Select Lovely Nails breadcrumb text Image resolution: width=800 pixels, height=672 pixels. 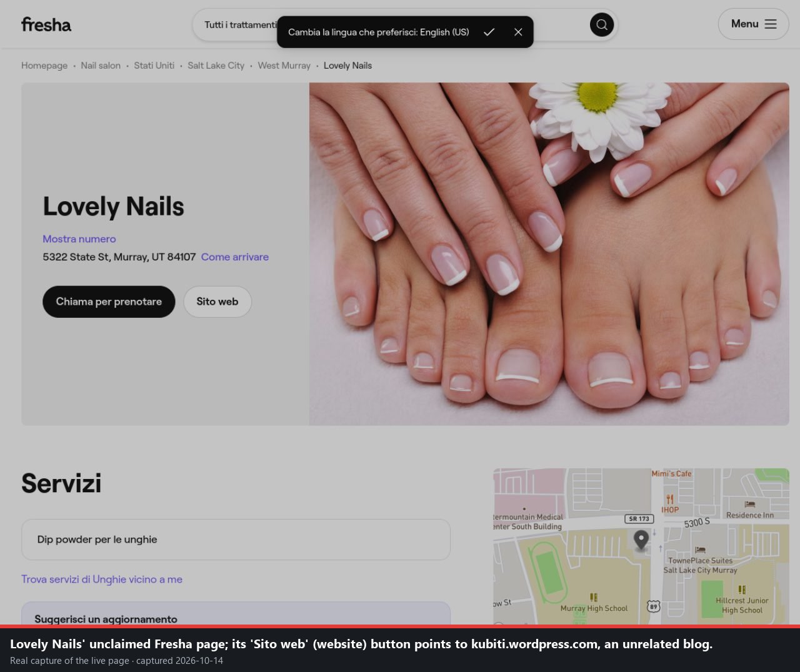[x=347, y=66]
